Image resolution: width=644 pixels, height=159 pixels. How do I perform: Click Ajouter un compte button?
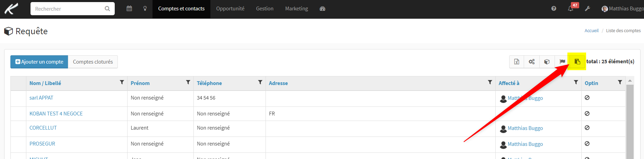[39, 62]
